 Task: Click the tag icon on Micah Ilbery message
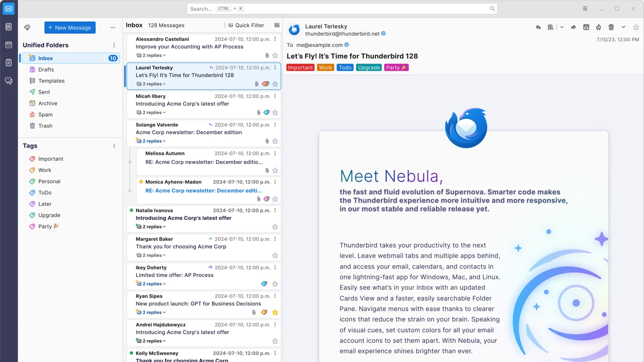pyautogui.click(x=266, y=113)
